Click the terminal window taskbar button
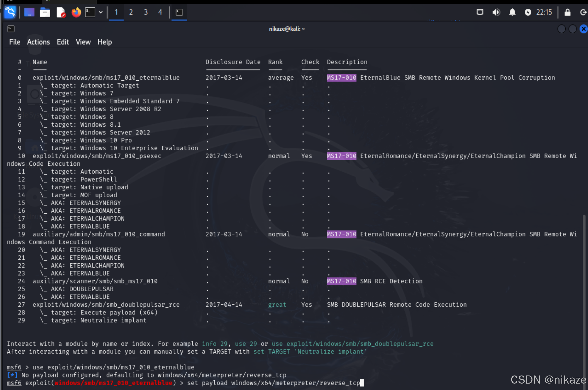The height and width of the screenshot is (390, 588). tap(179, 12)
